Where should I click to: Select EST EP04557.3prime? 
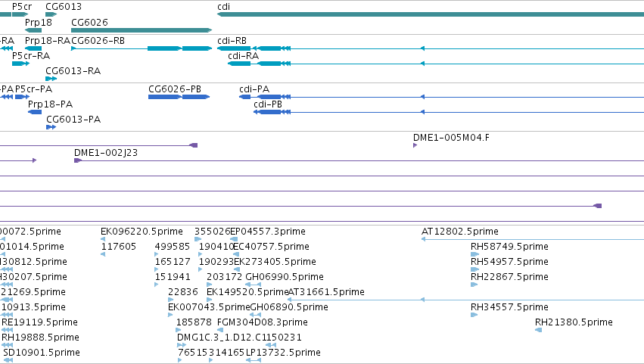tap(268, 232)
